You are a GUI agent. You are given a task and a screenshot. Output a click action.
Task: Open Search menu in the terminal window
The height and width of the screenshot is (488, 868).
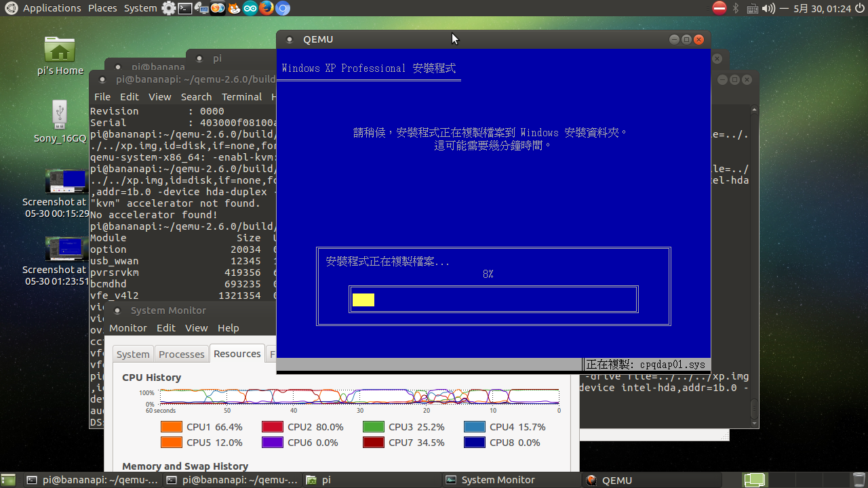pos(196,97)
